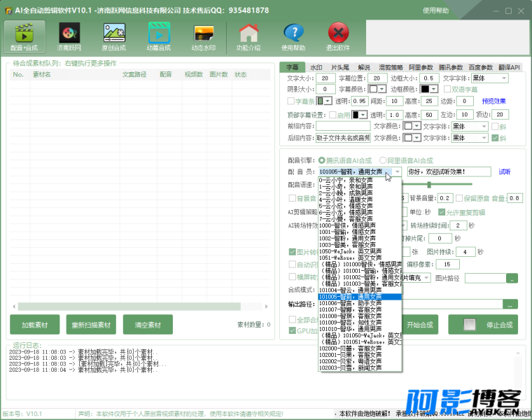Open 动幕合成 tool
Image resolution: width=532 pixels, height=420 pixels.
[x=159, y=36]
